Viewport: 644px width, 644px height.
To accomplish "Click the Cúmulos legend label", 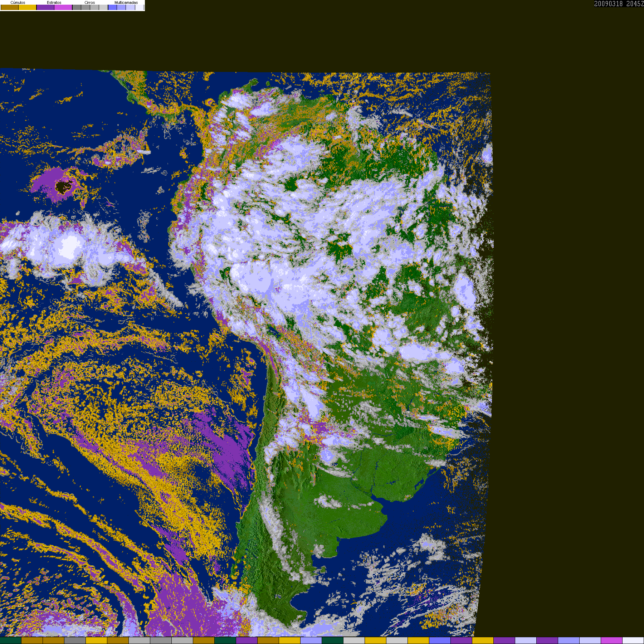I will pyautogui.click(x=18, y=3).
